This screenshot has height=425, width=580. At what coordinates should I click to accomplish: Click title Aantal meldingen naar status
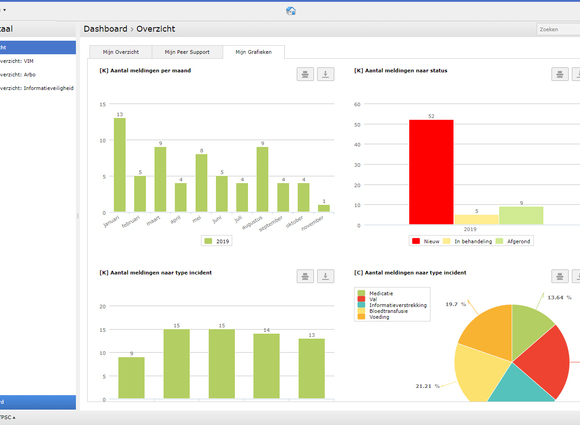[401, 70]
